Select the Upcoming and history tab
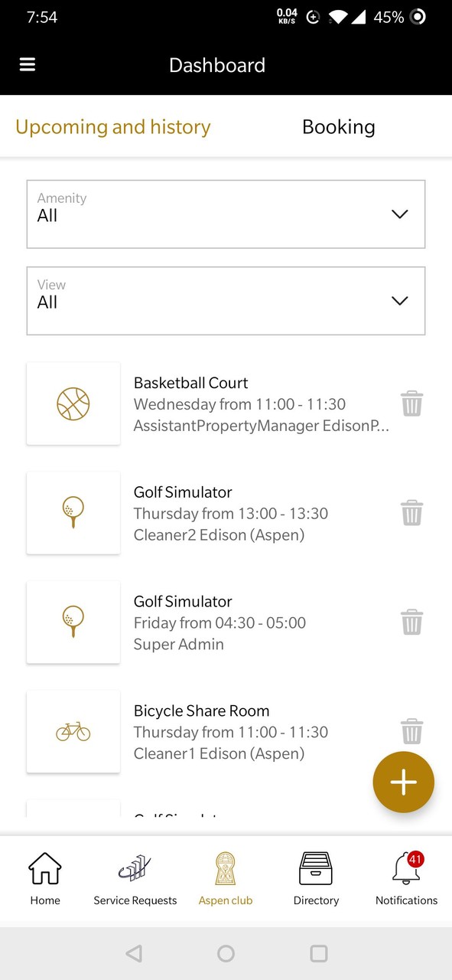452x980 pixels. coord(112,126)
